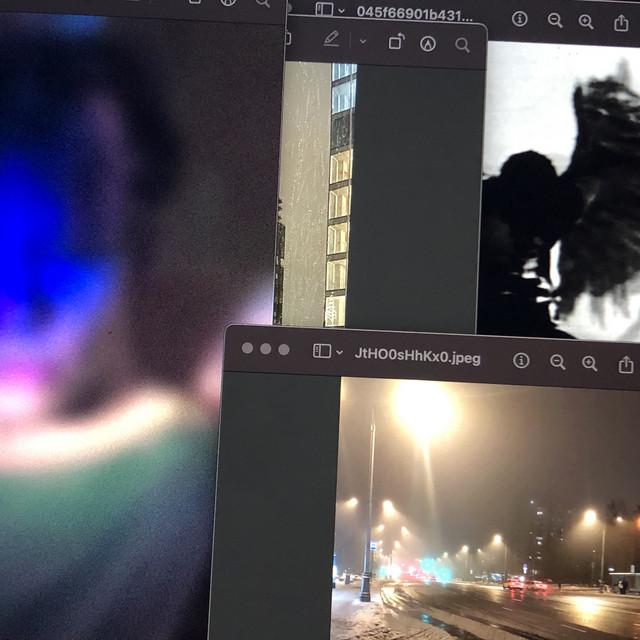Toggle sidebar view in JtHO0sHhKx0.jpeg window
The image size is (640, 640).
coord(322,351)
